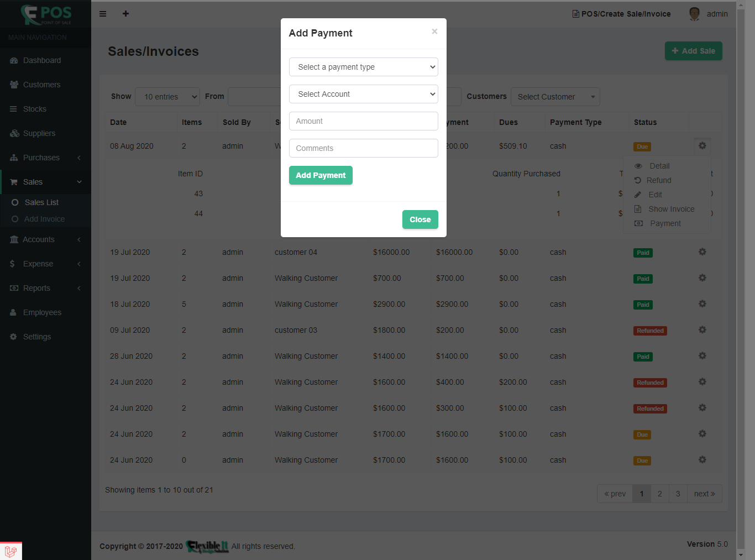Open Dashboard using its sidebar icon
Image resolution: width=755 pixels, height=560 pixels.
[x=13, y=60]
